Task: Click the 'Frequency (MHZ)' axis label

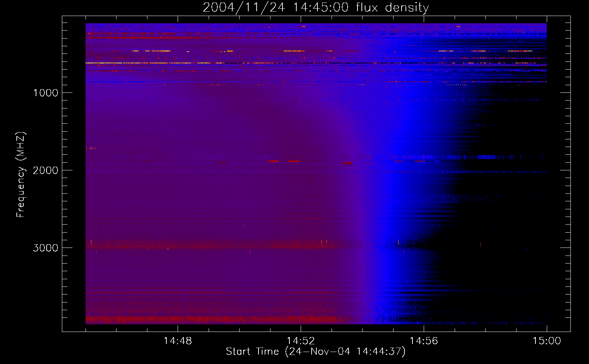Action: 20,175
